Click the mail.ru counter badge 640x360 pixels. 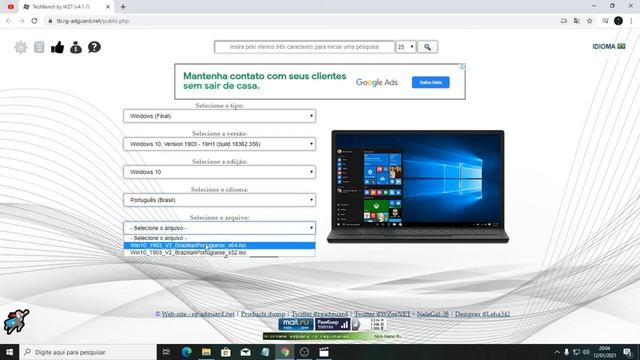click(x=296, y=324)
